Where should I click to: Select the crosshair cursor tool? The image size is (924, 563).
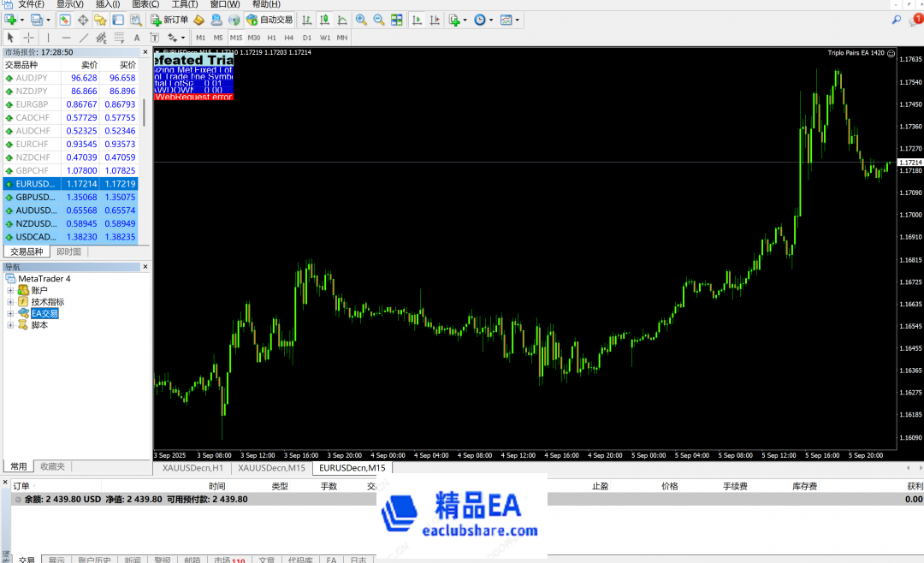tap(28, 38)
